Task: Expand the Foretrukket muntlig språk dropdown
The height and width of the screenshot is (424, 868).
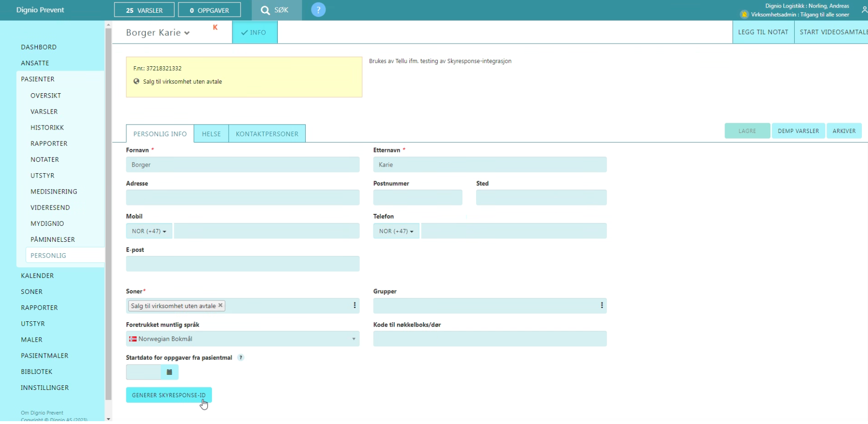Action: 243,339
